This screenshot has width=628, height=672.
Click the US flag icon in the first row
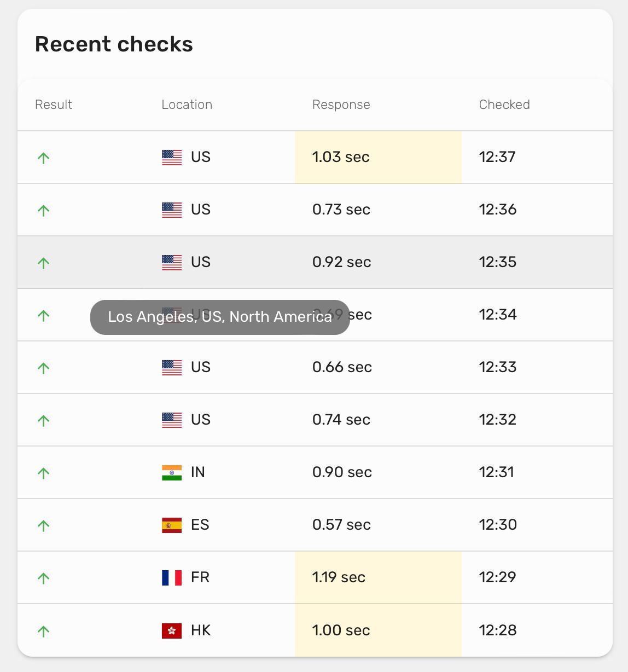tap(171, 157)
